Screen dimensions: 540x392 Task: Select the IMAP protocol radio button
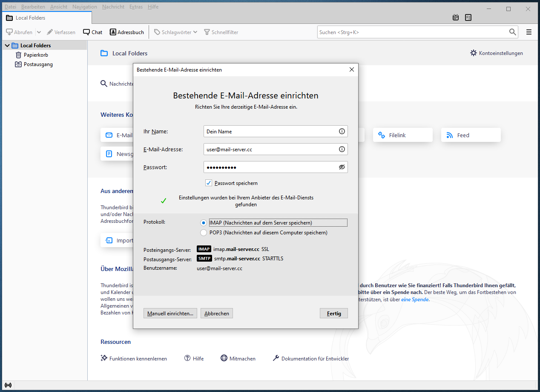pyautogui.click(x=204, y=223)
